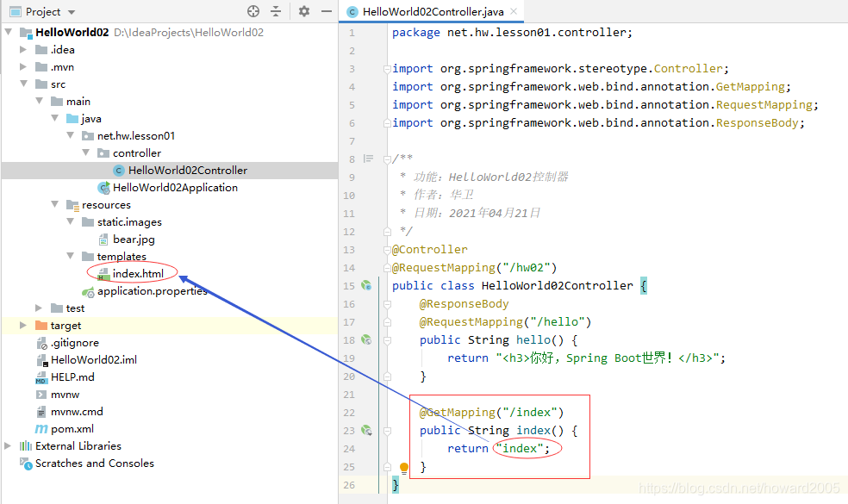Click the Scratches and Consoles icon
Screen dimensions: 848x504
click(26, 464)
